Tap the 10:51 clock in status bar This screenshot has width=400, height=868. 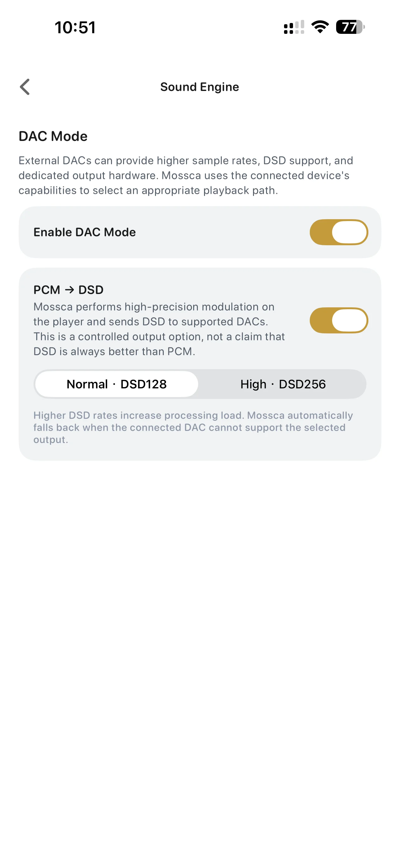pyautogui.click(x=75, y=27)
